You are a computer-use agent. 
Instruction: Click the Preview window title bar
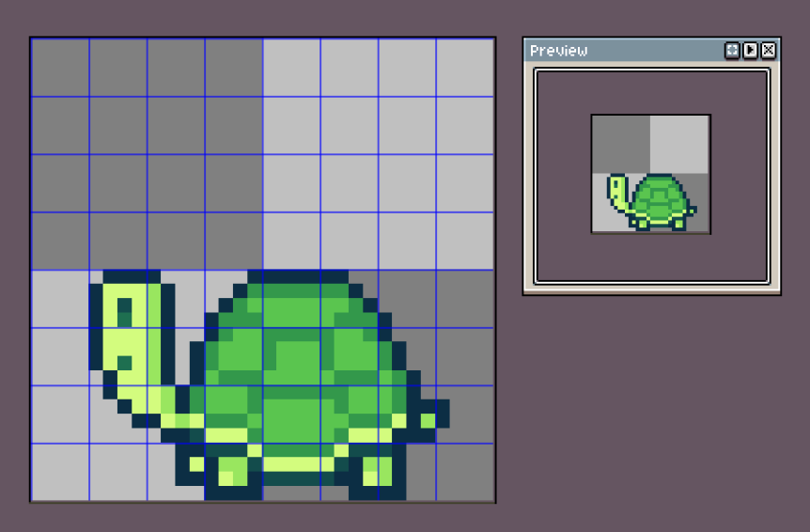(652, 50)
